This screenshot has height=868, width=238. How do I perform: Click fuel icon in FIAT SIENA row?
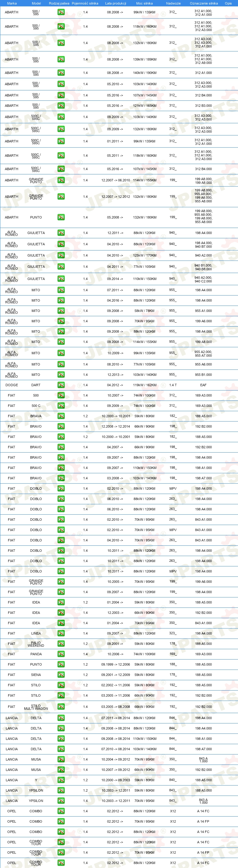[x=61, y=674]
